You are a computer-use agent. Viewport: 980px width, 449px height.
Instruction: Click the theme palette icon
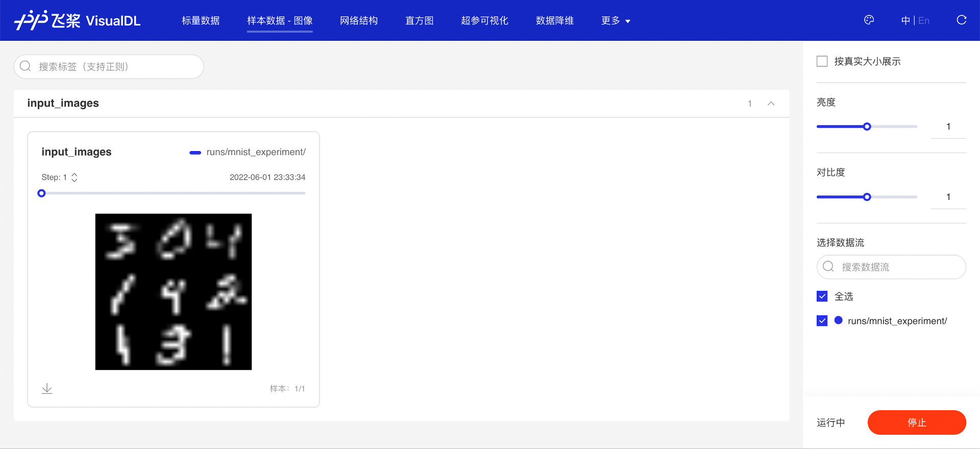869,20
